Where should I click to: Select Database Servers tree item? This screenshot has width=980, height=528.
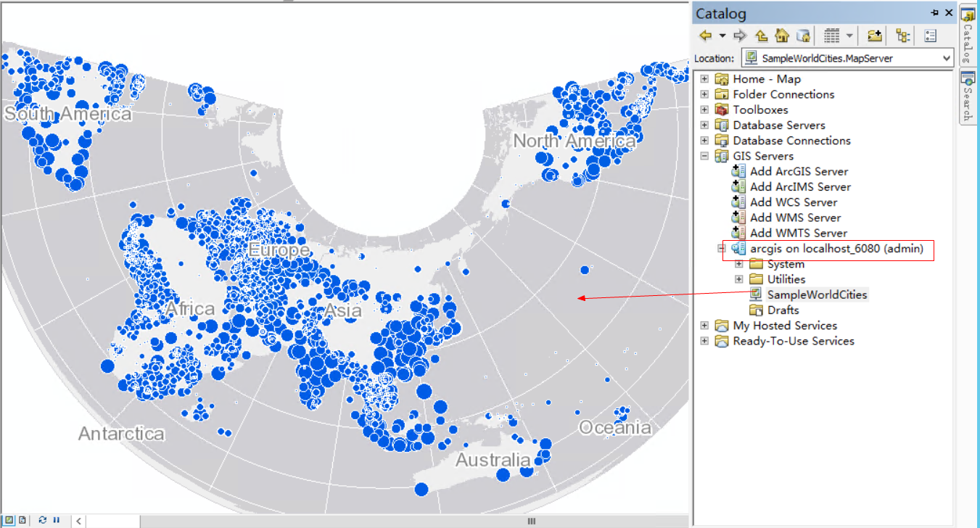coord(779,125)
